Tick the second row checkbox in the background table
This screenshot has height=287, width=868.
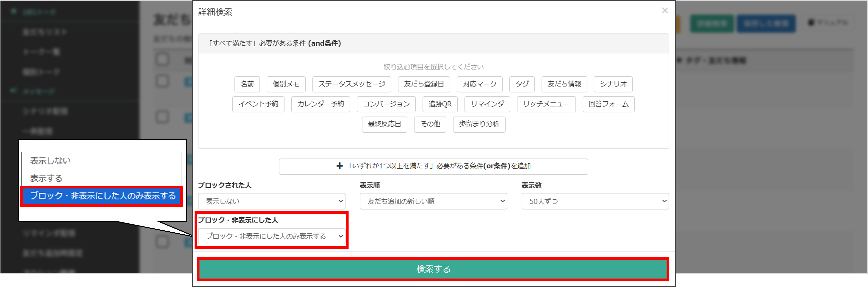162,117
